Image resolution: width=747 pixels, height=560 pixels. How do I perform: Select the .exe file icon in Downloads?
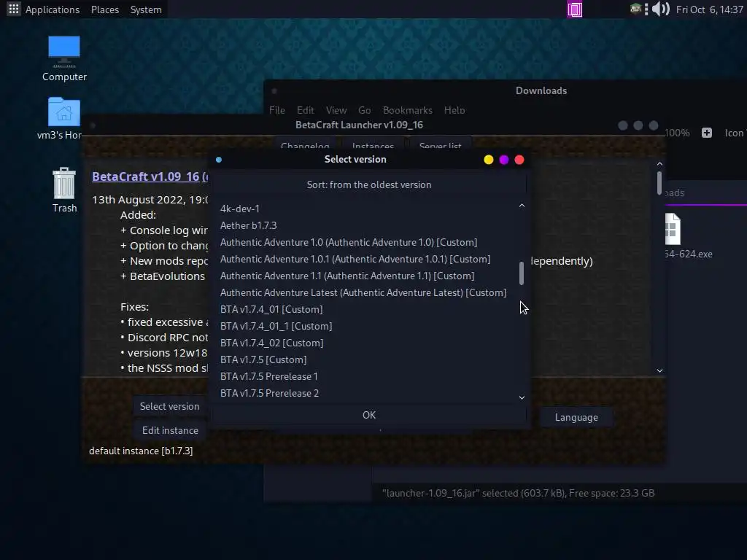coord(673,229)
